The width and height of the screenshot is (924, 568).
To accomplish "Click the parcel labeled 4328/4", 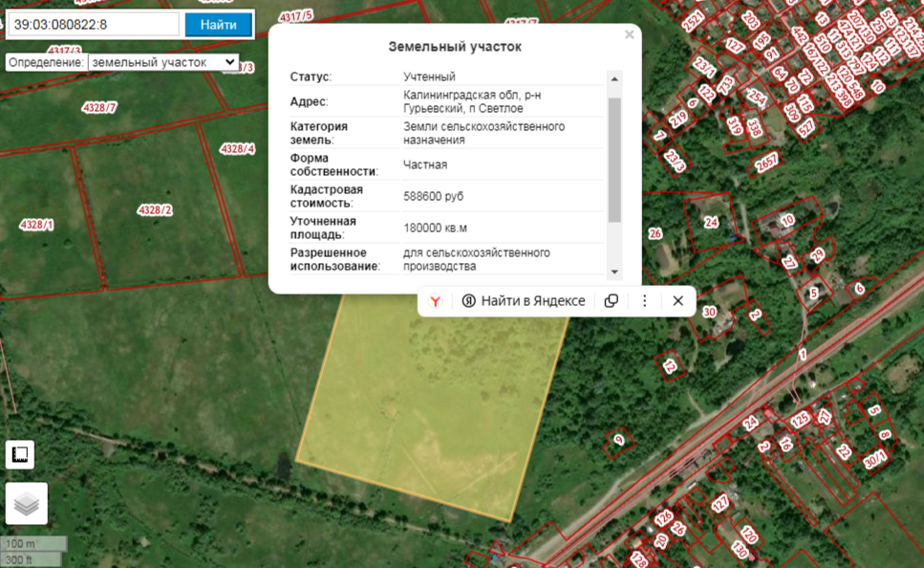I will pos(238,148).
